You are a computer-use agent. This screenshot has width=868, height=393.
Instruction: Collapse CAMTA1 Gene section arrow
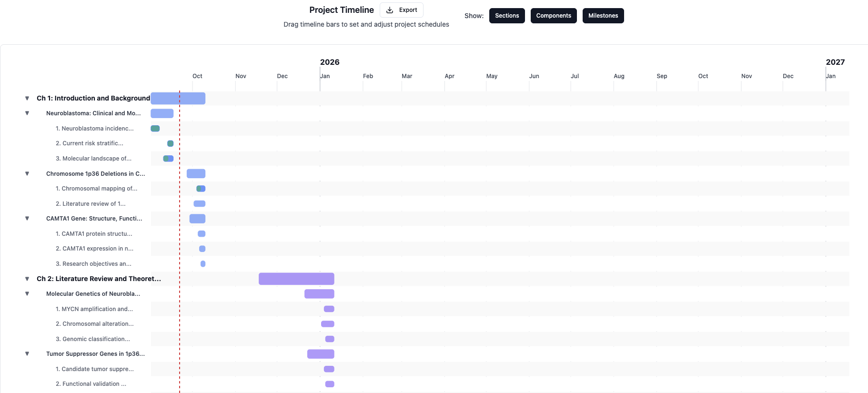(x=27, y=219)
